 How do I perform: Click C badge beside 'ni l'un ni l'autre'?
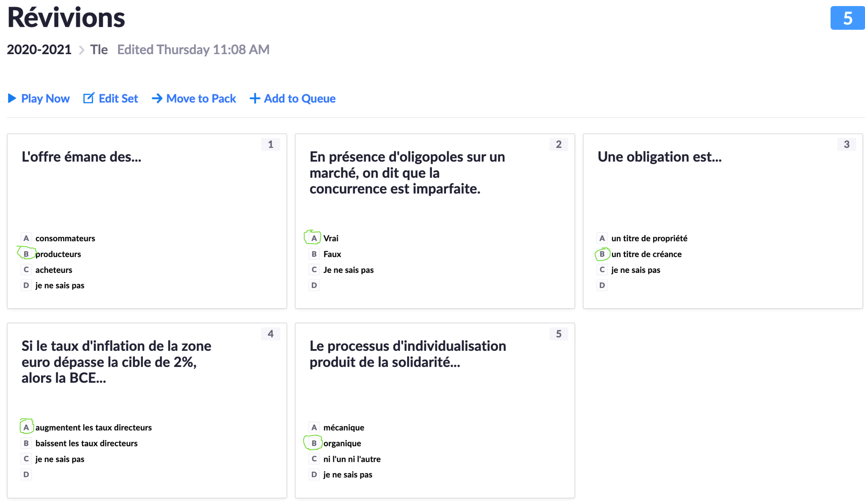[314, 459]
